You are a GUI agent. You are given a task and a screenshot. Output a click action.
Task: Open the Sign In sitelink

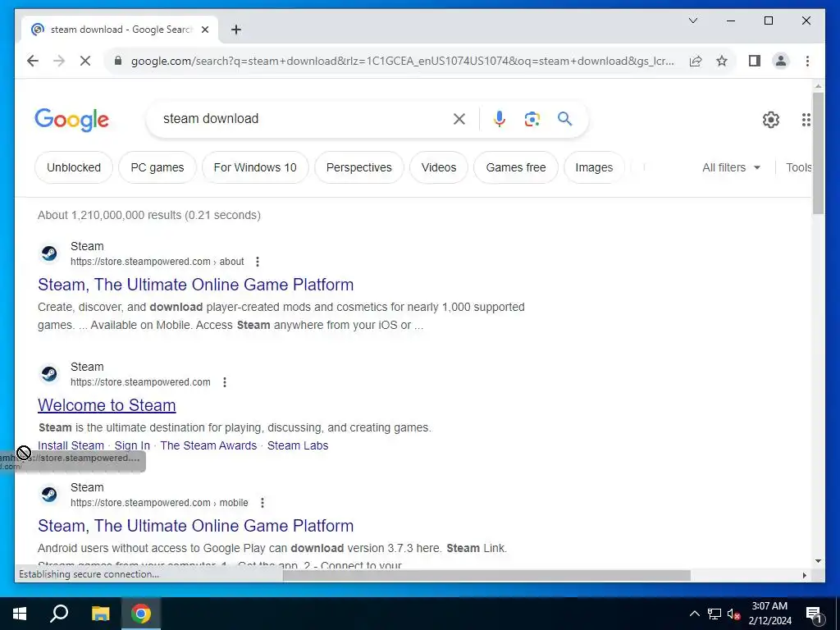point(132,445)
